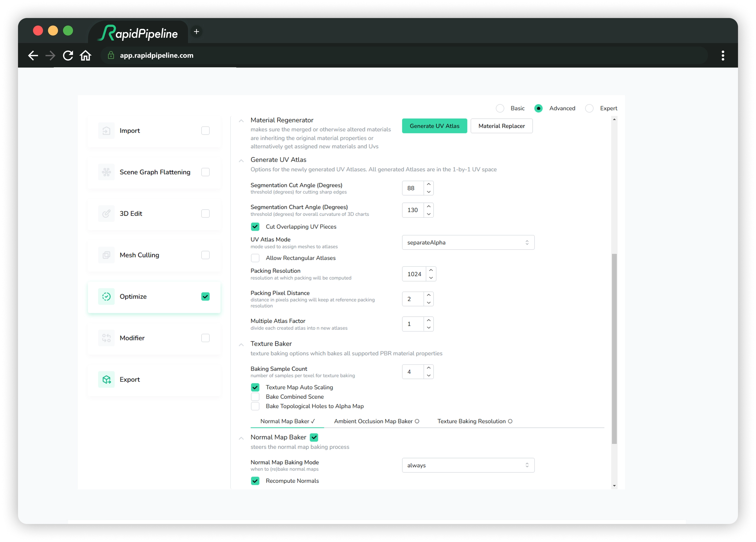Screen dimensions: 756x542
Task: Click the Packing Resolution value field
Action: pyautogui.click(x=414, y=274)
